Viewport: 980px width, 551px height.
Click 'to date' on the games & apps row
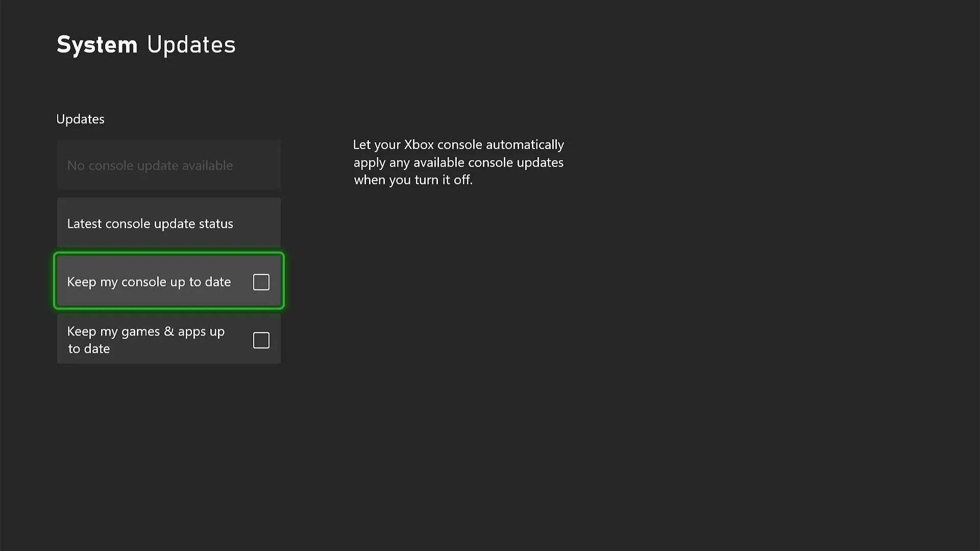(x=89, y=349)
